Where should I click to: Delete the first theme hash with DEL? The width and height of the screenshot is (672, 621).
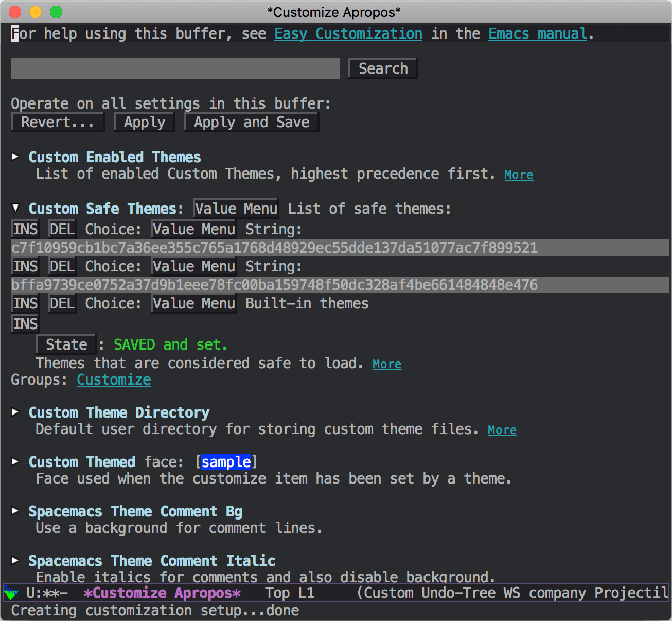click(x=61, y=228)
